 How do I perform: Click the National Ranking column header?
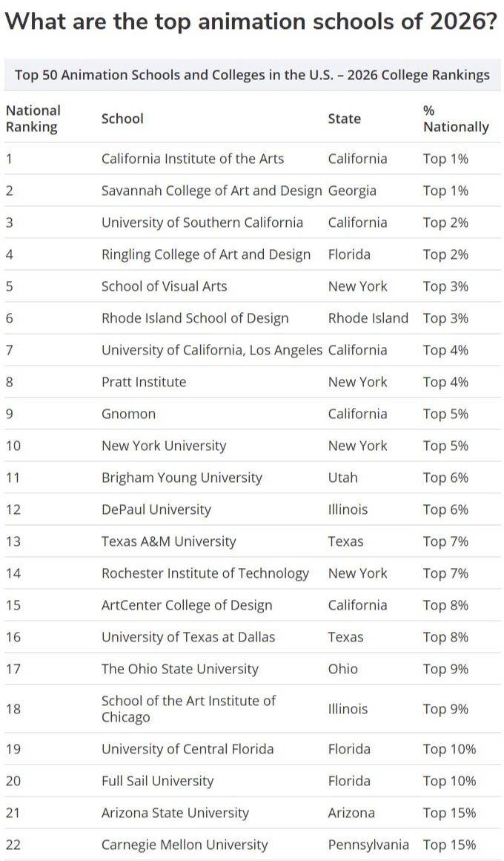[x=33, y=119]
